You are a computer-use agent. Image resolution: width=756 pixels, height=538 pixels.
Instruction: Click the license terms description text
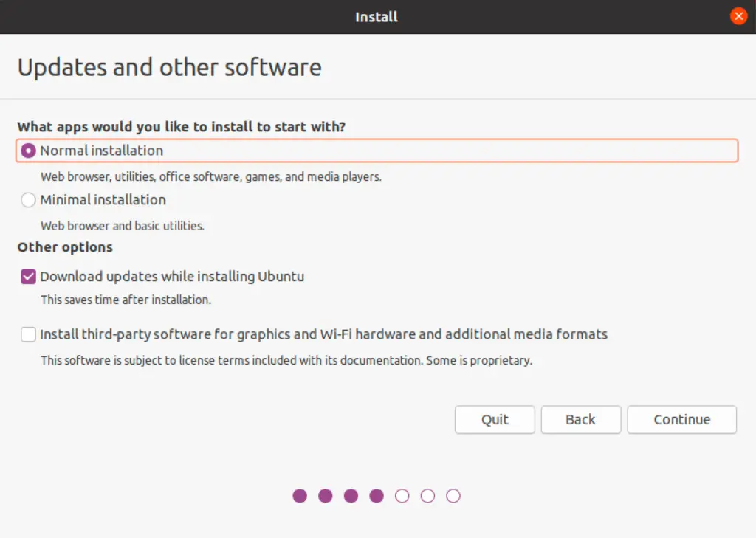point(286,361)
